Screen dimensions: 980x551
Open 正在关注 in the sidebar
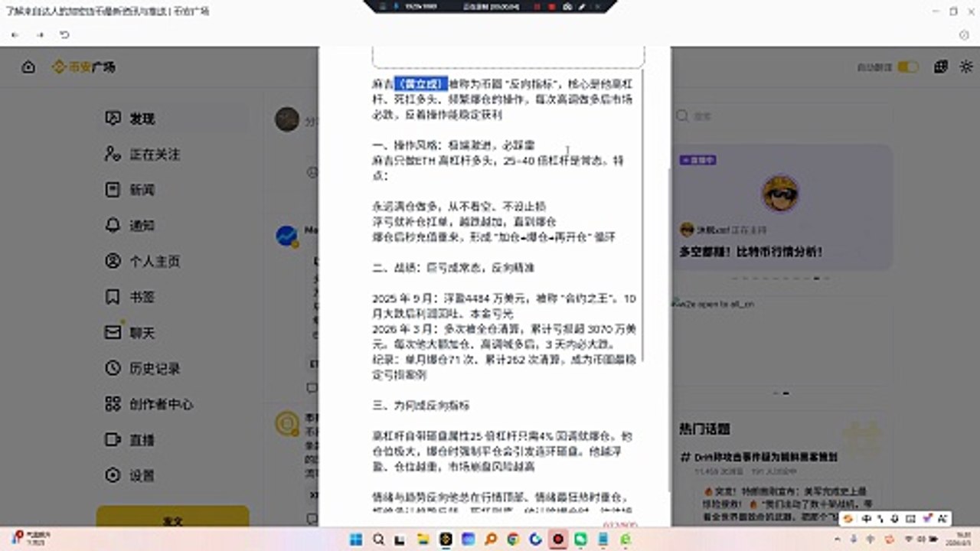172,154
